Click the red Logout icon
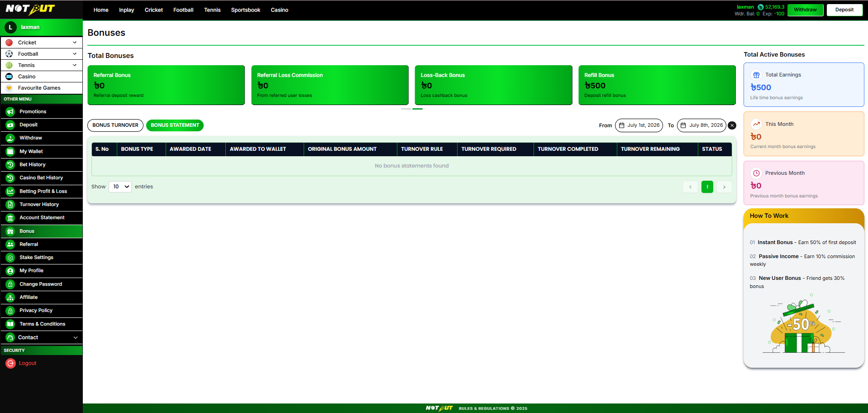868x413 pixels. click(10, 364)
